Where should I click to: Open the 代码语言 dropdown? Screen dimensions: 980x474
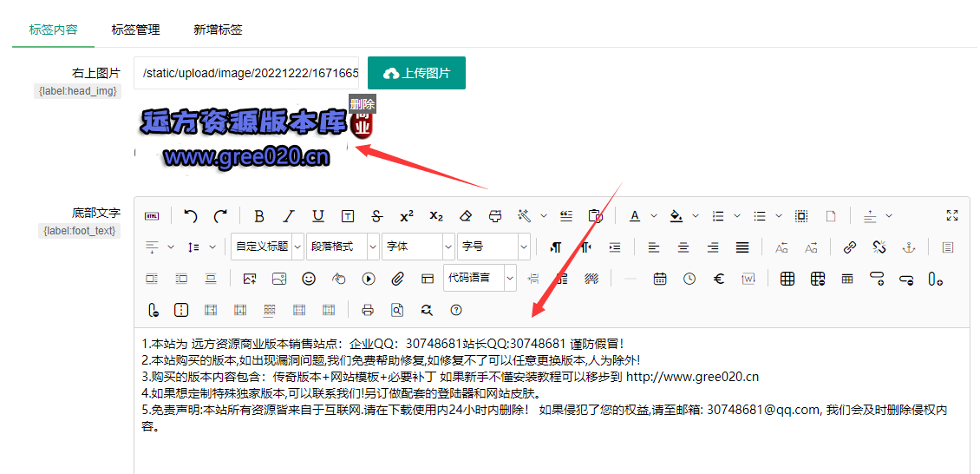[479, 278]
